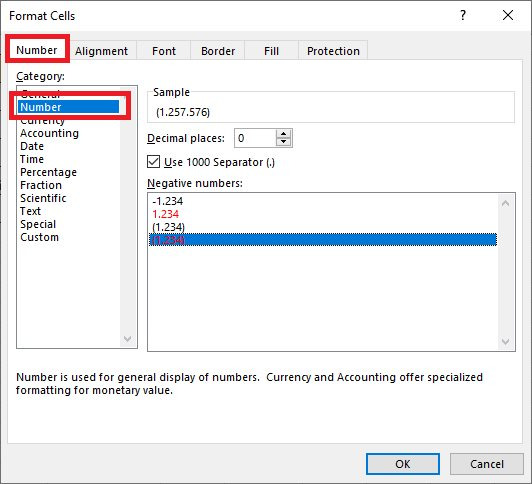Switch to the Fill tab
532x484 pixels.
point(271,51)
